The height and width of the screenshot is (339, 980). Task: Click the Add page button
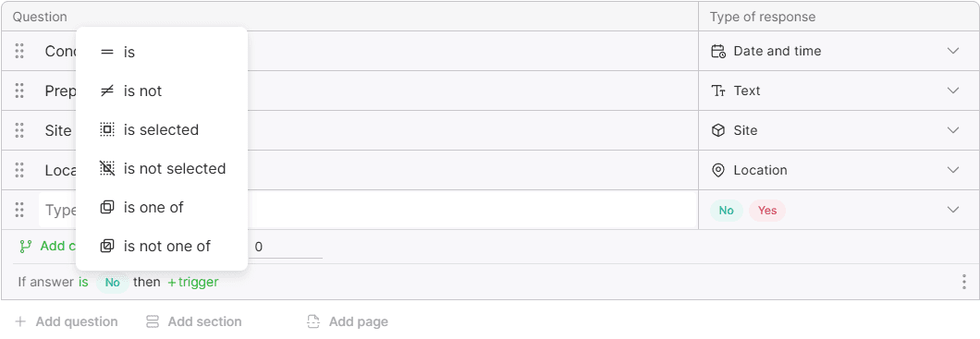348,321
